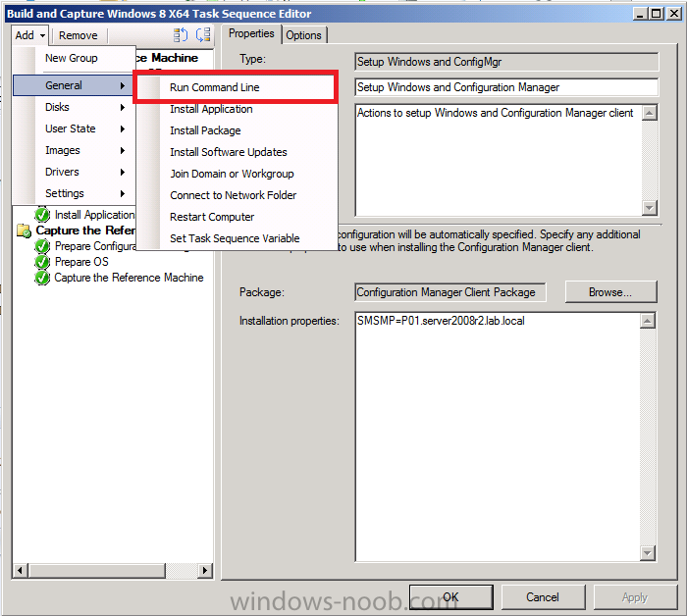Click the green check icon beside Capture the Reference Machine step
The image size is (687, 616).
click(42, 278)
